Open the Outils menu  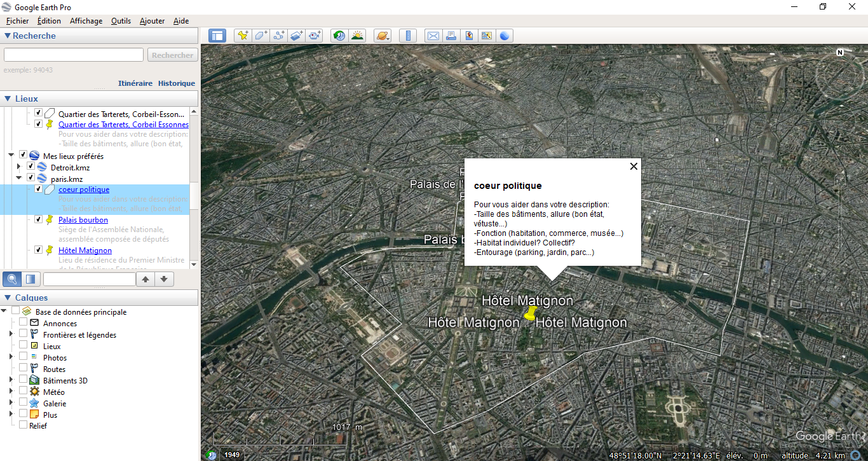point(121,21)
